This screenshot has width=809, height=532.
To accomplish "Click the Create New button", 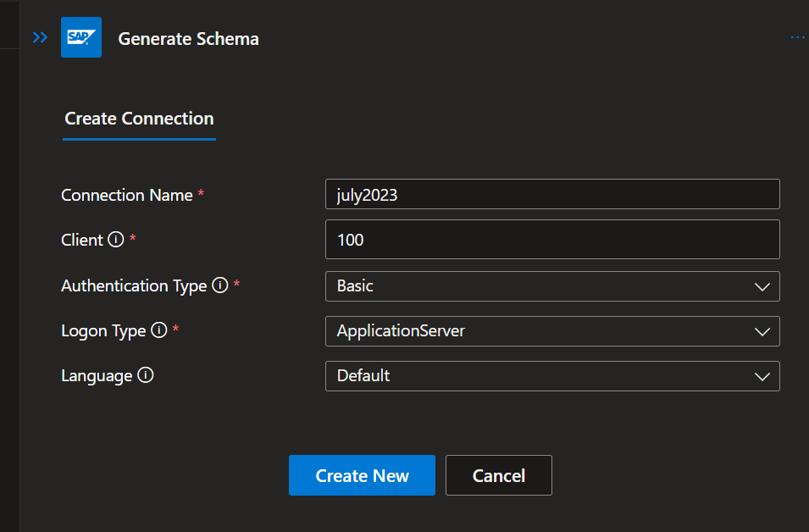I will [362, 475].
